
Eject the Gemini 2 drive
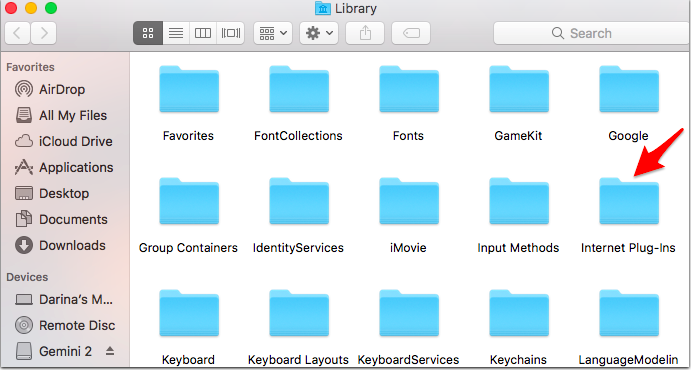coord(110,351)
